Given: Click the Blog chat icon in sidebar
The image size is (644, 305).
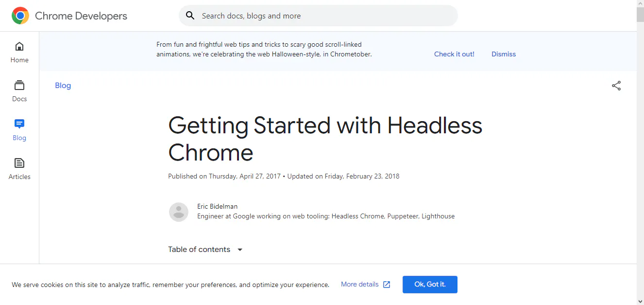Looking at the screenshot, I should click(x=19, y=124).
